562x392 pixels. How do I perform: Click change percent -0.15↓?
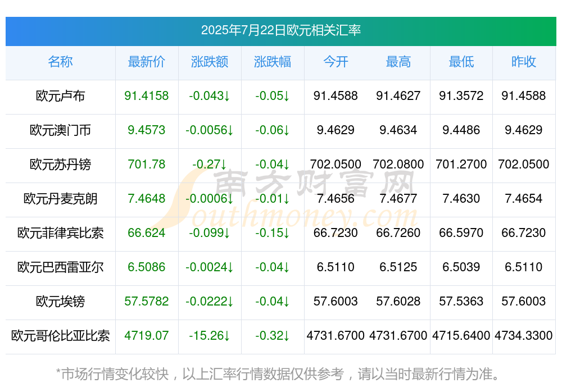pyautogui.click(x=273, y=233)
